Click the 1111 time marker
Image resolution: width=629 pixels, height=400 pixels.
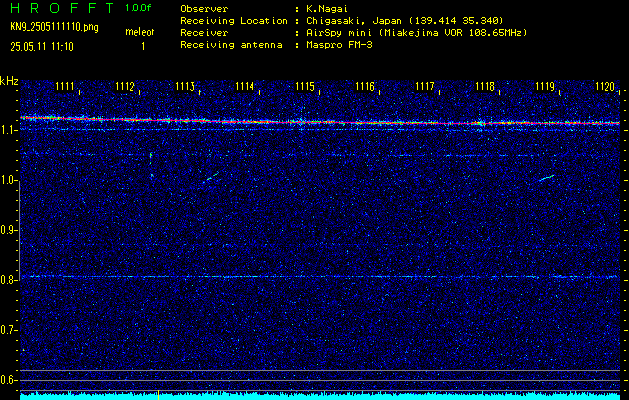pos(65,86)
